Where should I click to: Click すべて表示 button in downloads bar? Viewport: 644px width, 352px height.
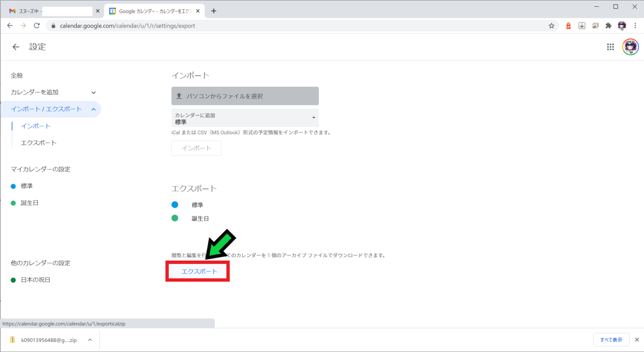coord(611,340)
